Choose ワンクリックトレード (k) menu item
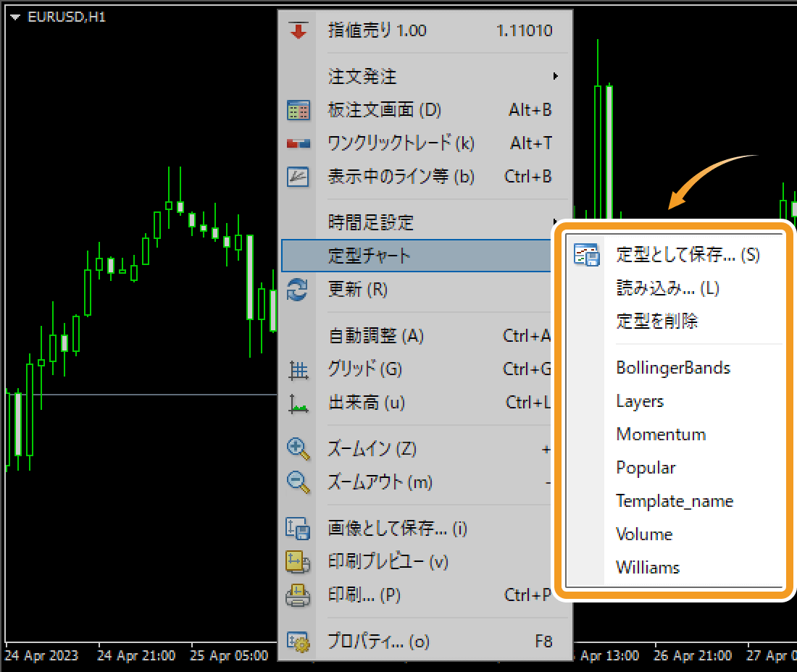Viewport: 797px width, 672px height. pos(426,143)
